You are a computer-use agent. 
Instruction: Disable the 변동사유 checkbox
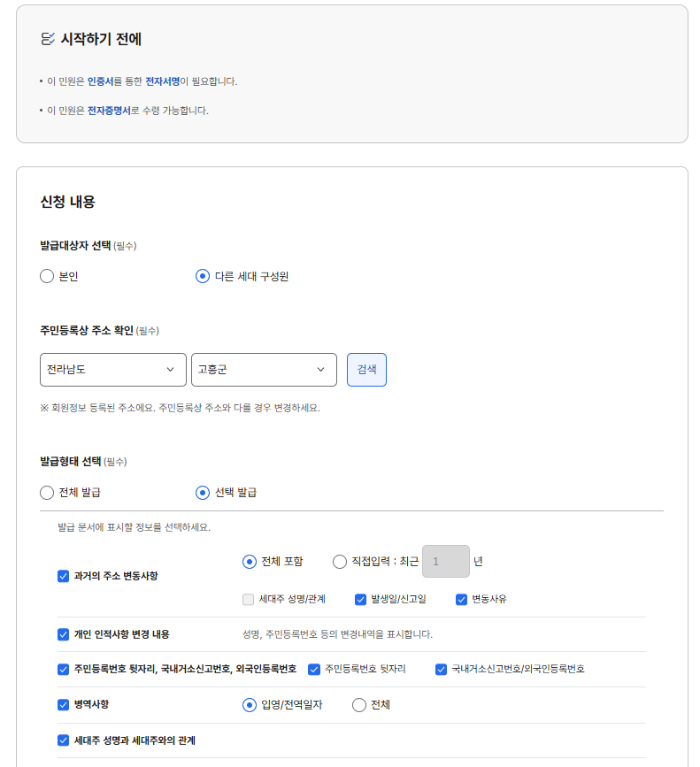coord(460,599)
